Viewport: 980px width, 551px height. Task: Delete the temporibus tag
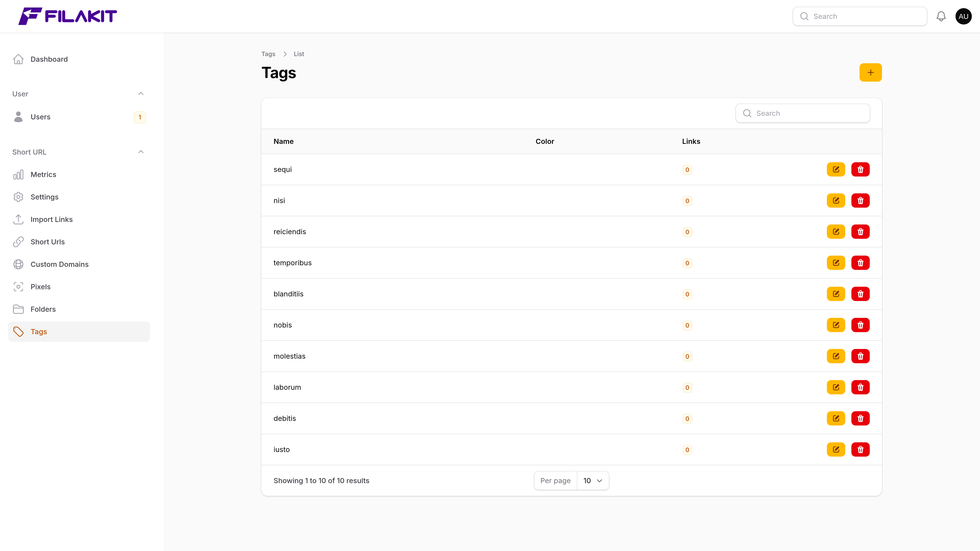pos(860,263)
